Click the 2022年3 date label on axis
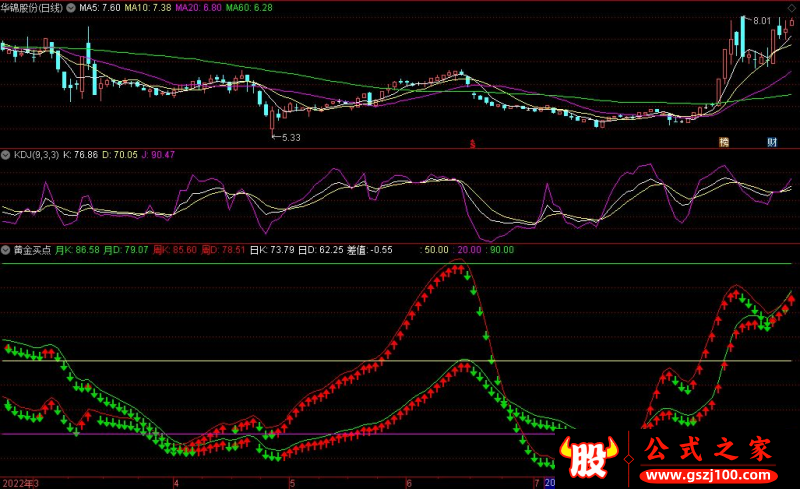The width and height of the screenshot is (800, 489). tap(20, 482)
